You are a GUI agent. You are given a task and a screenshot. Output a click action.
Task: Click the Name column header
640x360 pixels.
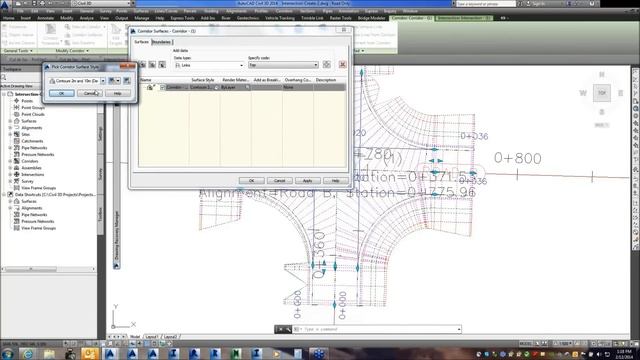coord(164,80)
